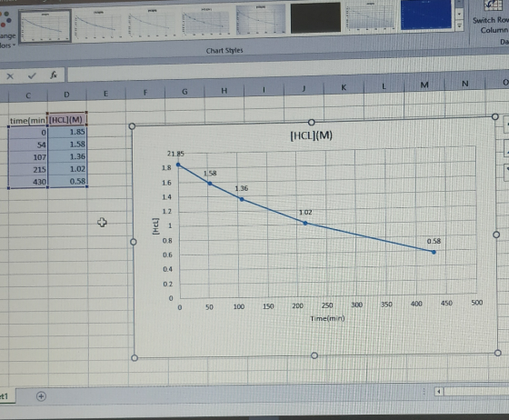
Task: Select the blue background chart style
Action: tap(426, 15)
